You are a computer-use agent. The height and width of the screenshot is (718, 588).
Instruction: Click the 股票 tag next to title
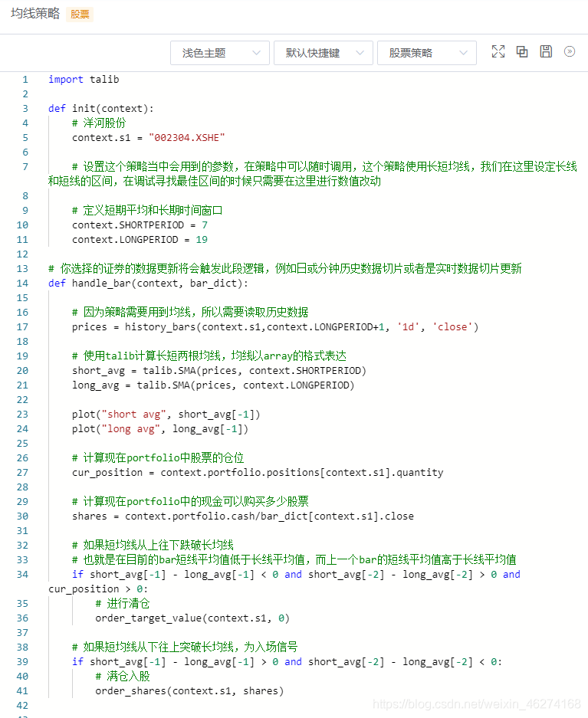pyautogui.click(x=80, y=15)
